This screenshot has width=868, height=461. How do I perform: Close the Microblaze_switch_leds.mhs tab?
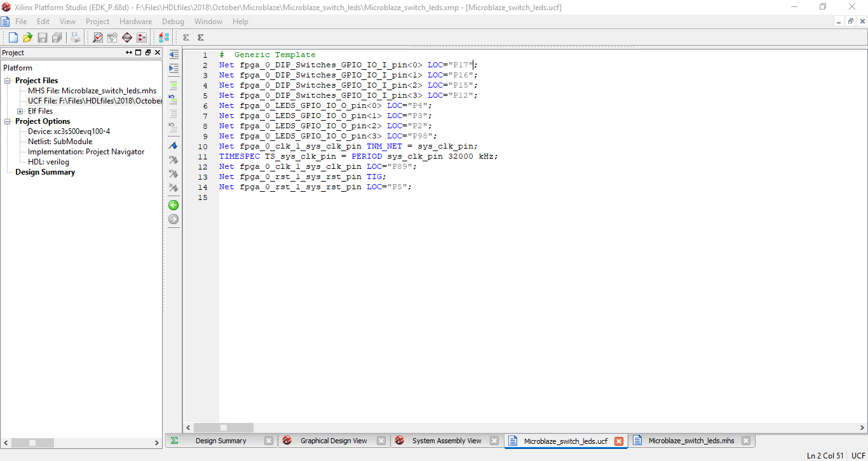point(746,441)
